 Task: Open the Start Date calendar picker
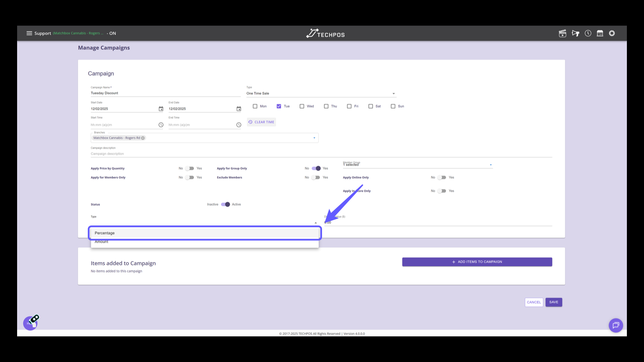click(x=161, y=109)
